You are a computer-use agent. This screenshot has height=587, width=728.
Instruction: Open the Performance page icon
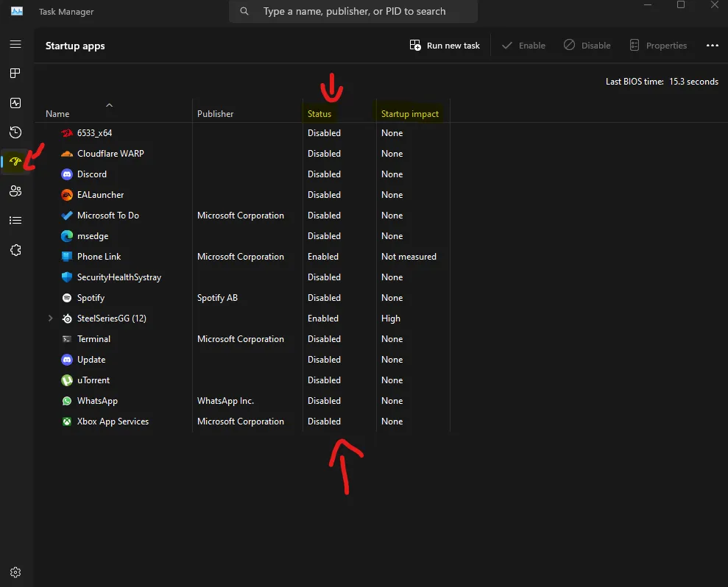[15, 103]
